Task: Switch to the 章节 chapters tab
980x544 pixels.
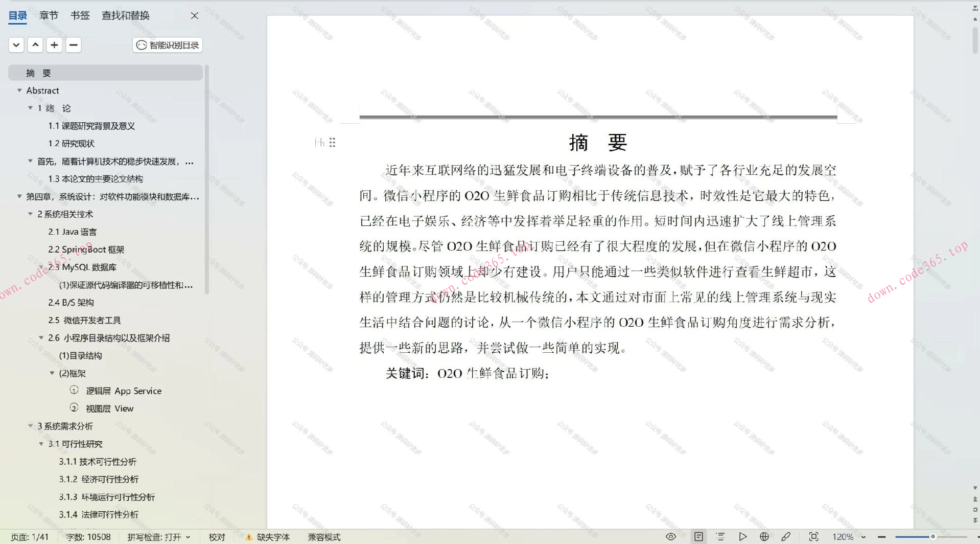Action: [x=49, y=15]
